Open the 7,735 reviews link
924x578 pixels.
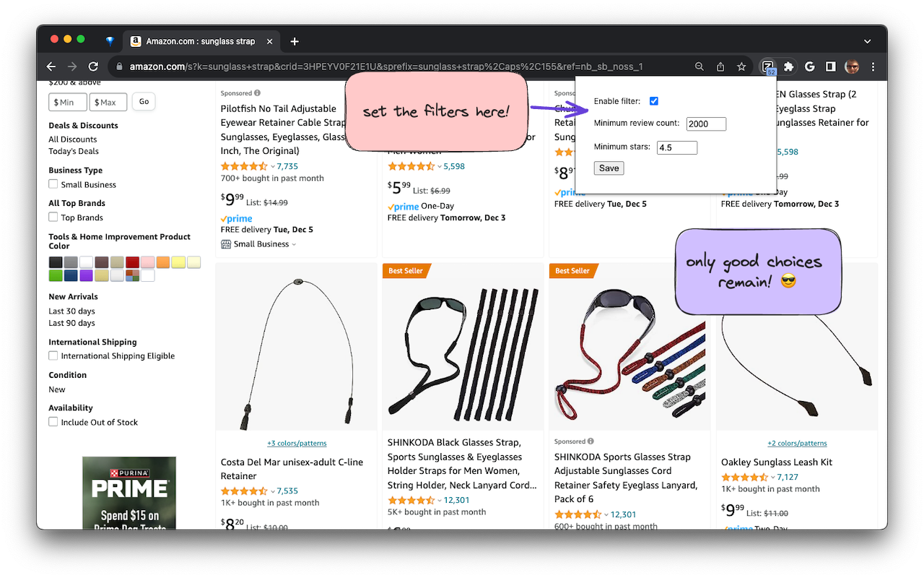click(287, 166)
